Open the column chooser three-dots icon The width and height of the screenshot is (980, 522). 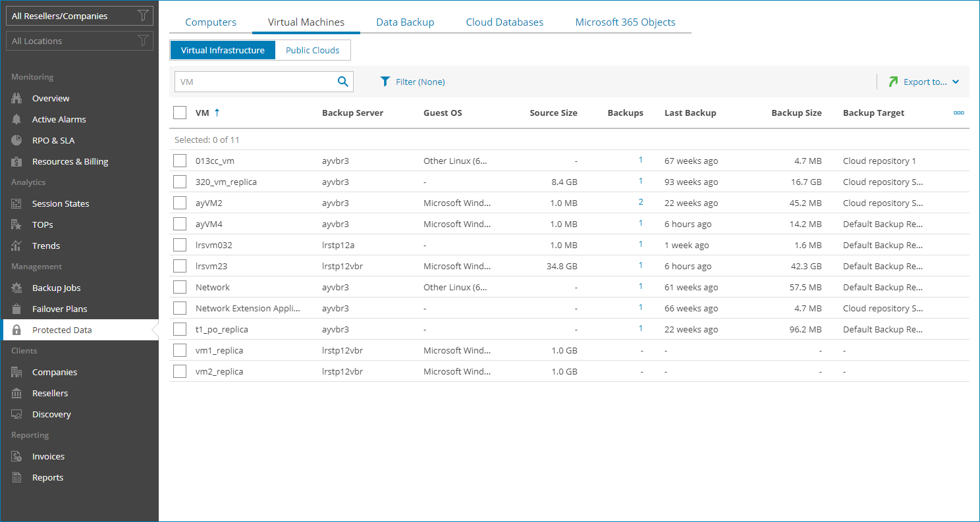958,113
